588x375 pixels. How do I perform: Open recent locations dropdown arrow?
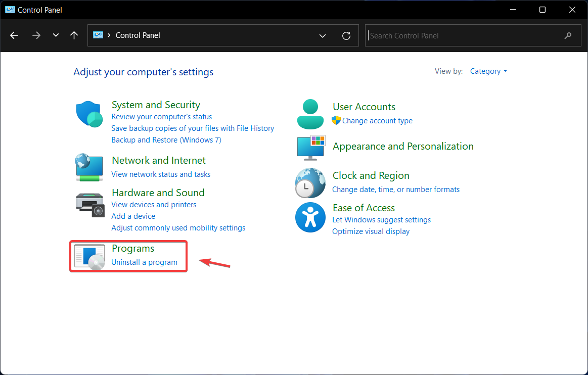coord(56,35)
